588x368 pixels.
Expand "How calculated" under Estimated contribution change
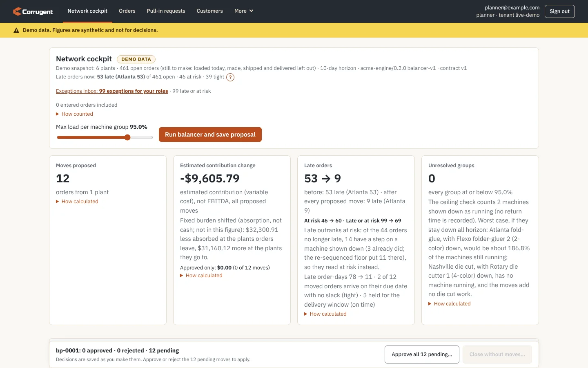[201, 276]
